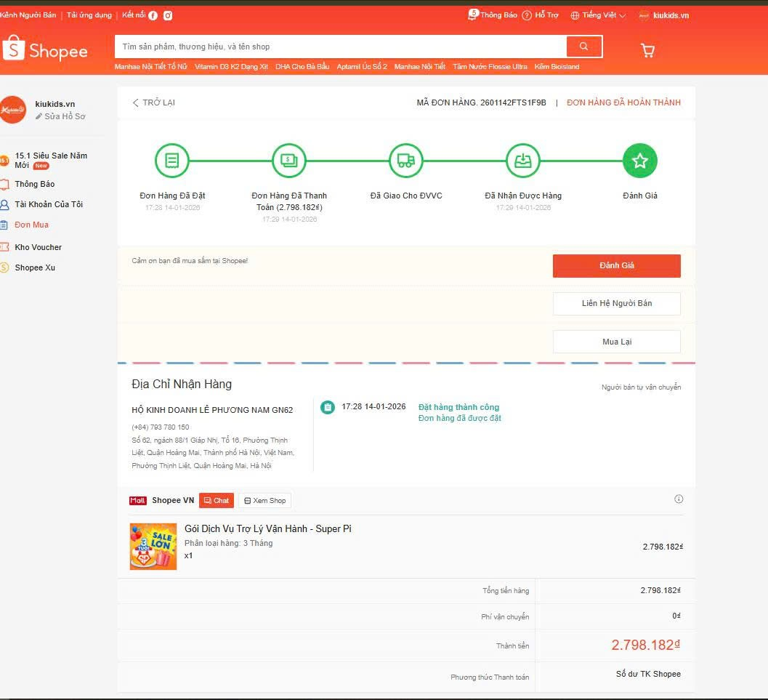Open the shopping cart icon
The image size is (768, 700).
point(647,50)
